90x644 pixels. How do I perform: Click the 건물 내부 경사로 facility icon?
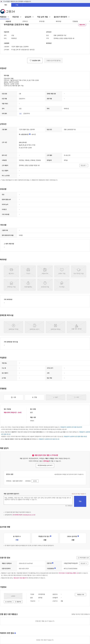pos(76,327)
